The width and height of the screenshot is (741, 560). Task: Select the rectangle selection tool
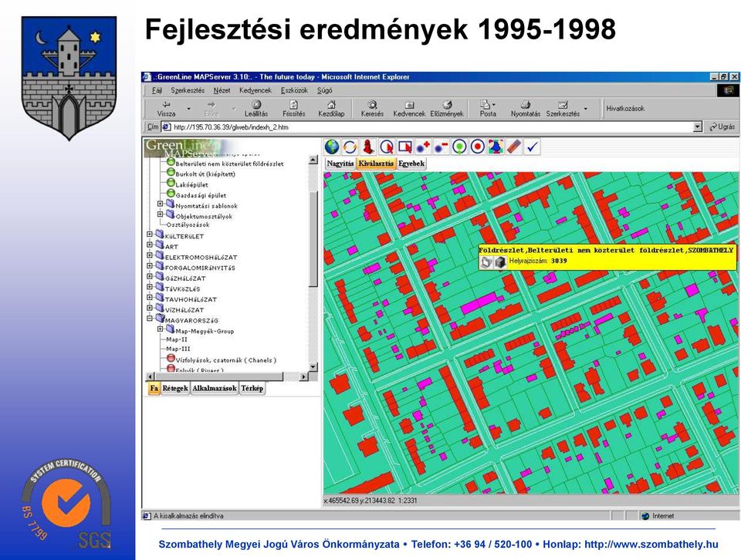405,147
